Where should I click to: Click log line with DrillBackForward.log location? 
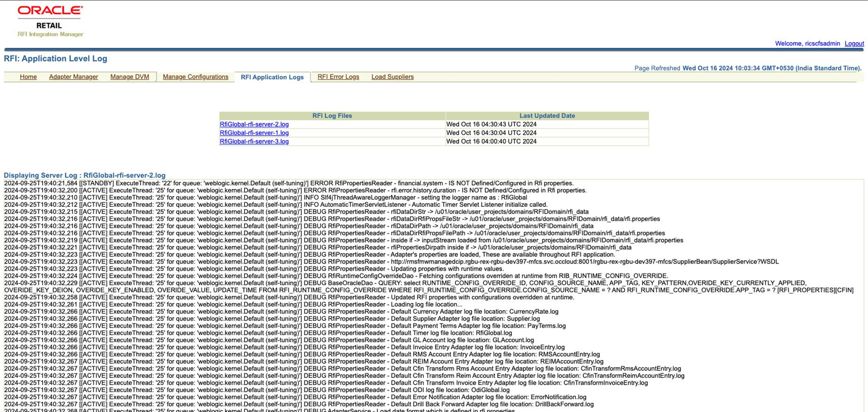[299, 404]
